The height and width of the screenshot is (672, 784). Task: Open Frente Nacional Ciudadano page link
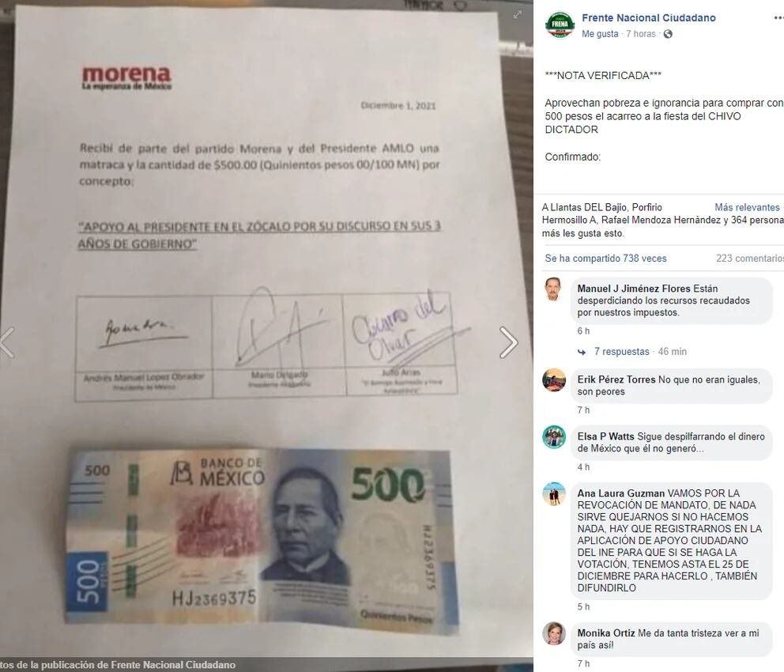click(649, 18)
